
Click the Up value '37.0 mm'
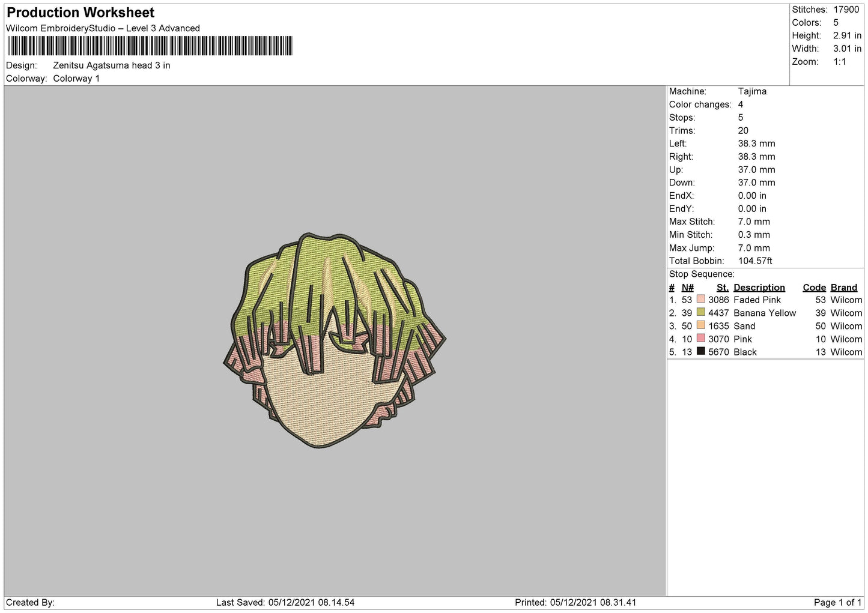(x=756, y=169)
